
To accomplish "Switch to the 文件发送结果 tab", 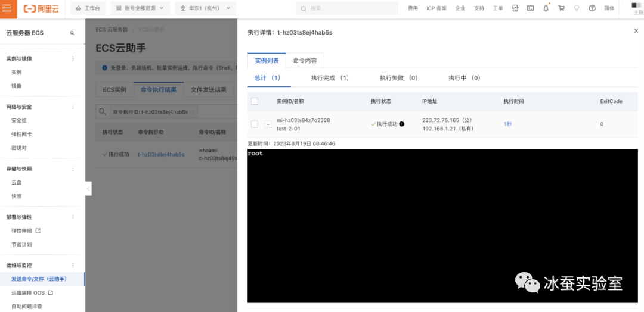I will (x=209, y=90).
